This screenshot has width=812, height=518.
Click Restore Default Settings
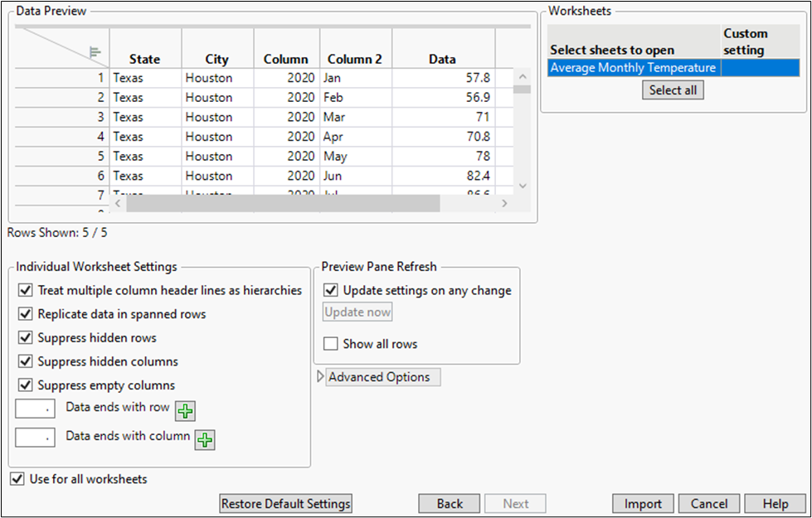click(284, 503)
